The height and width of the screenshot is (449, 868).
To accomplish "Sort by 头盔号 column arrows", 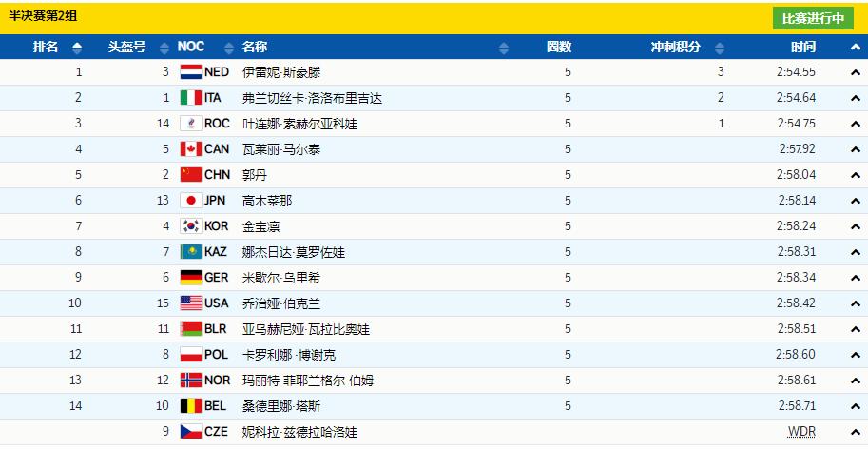I will 164,48.
